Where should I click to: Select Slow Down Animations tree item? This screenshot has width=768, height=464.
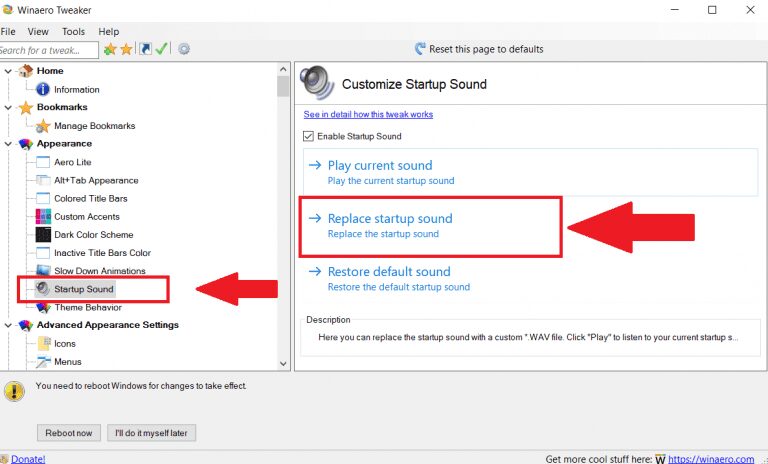pyautogui.click(x=99, y=271)
